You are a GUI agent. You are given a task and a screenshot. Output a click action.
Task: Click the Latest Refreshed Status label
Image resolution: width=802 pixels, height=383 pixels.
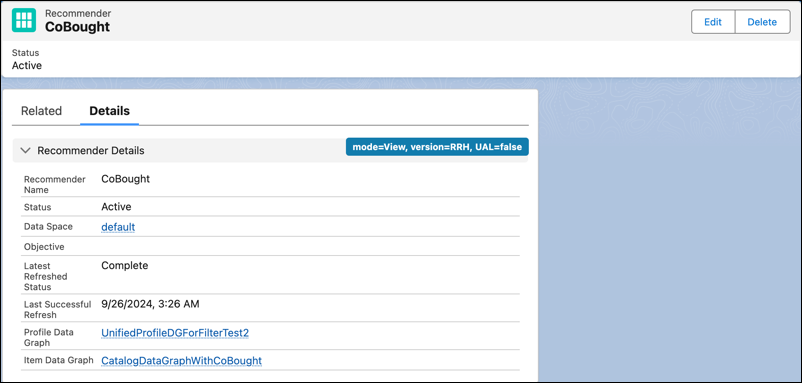point(46,276)
